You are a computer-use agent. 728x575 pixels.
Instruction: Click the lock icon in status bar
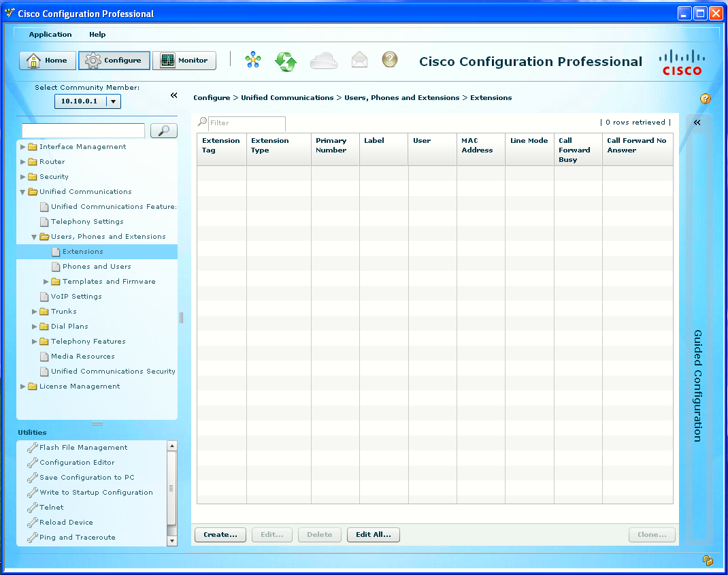(707, 560)
